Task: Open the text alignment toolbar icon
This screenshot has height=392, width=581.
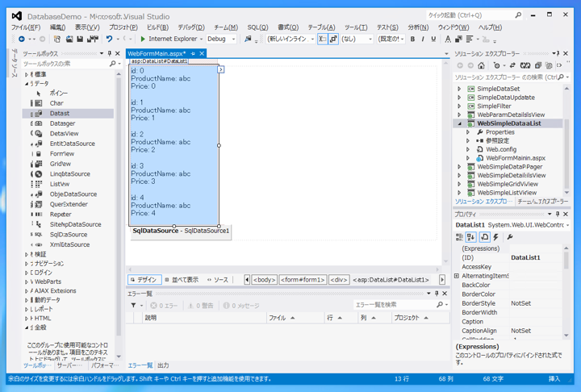Action: [470, 39]
